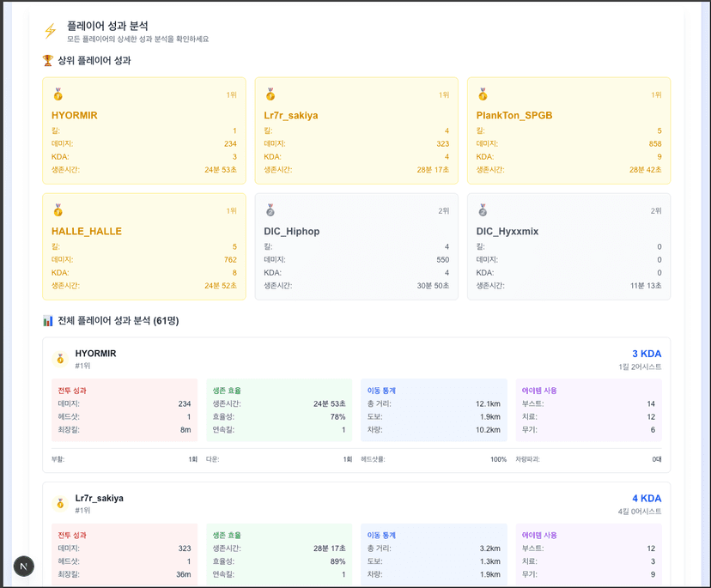Click the blue 3 KDA value for HYORMIR

point(646,354)
